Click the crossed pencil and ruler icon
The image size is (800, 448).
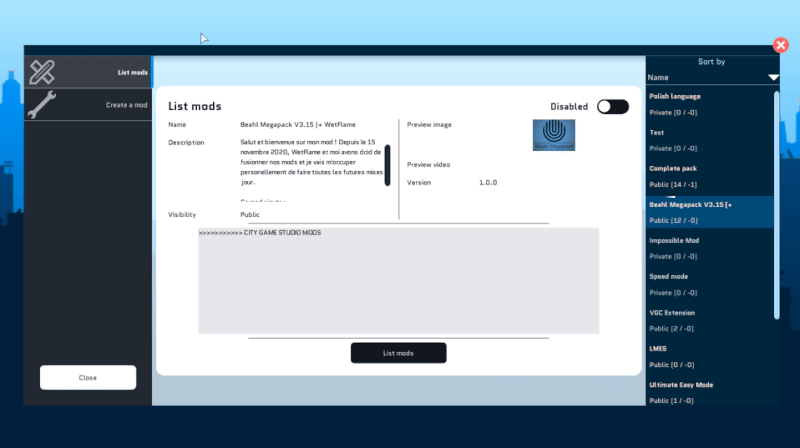[x=42, y=72]
